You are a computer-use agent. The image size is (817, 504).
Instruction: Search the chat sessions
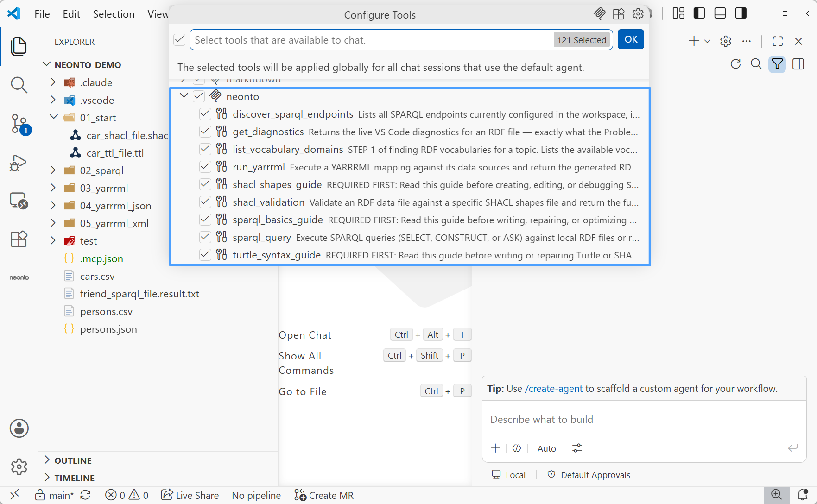(x=756, y=64)
